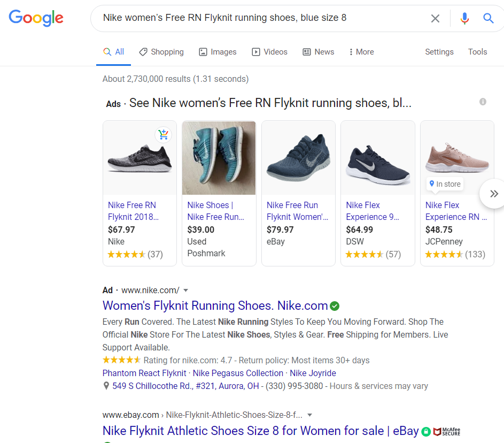
Task: Expand the ebay.com result dropdown arrow
Action: coord(309,415)
